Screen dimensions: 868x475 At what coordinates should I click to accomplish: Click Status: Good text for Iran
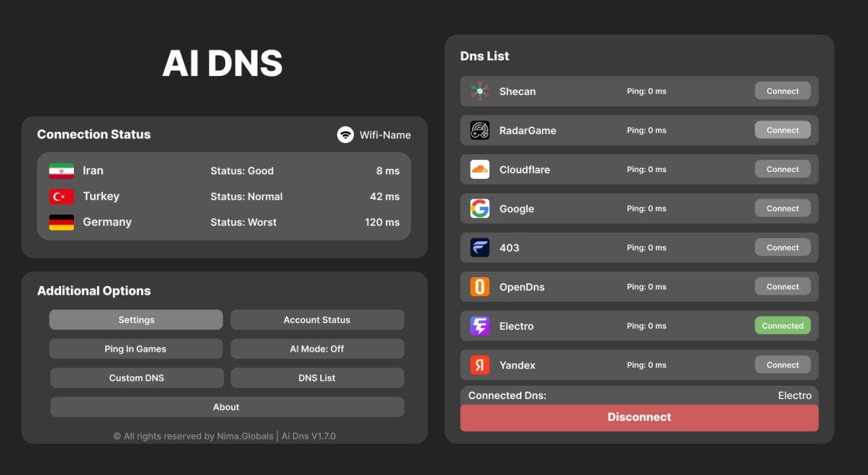[x=242, y=171]
